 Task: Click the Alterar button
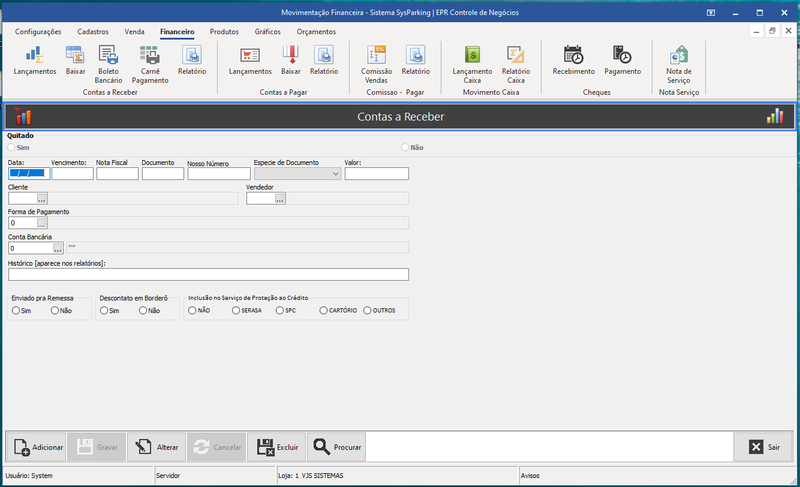click(156, 447)
